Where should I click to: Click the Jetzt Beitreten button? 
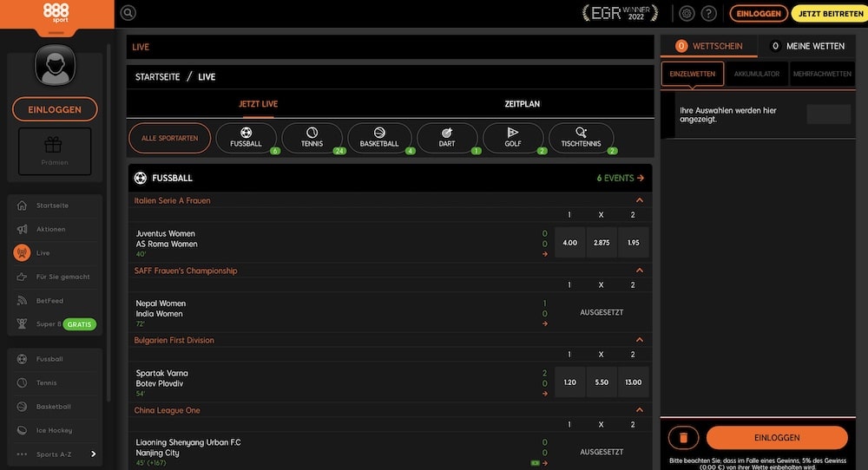(828, 13)
